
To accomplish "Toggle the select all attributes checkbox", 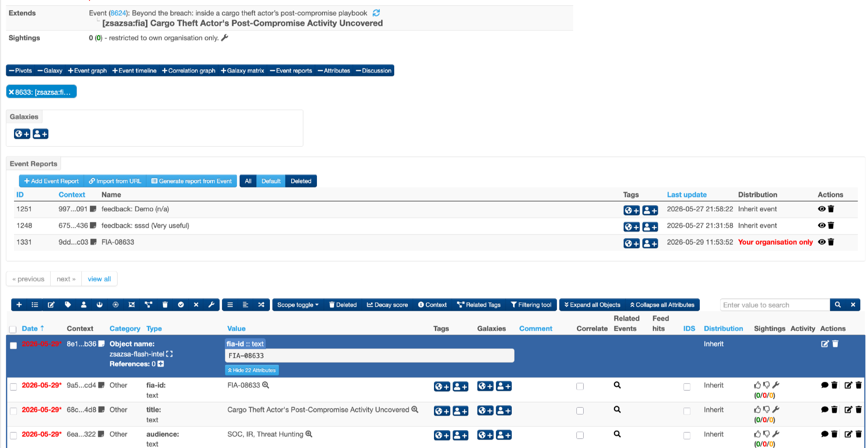I will click(x=13, y=329).
